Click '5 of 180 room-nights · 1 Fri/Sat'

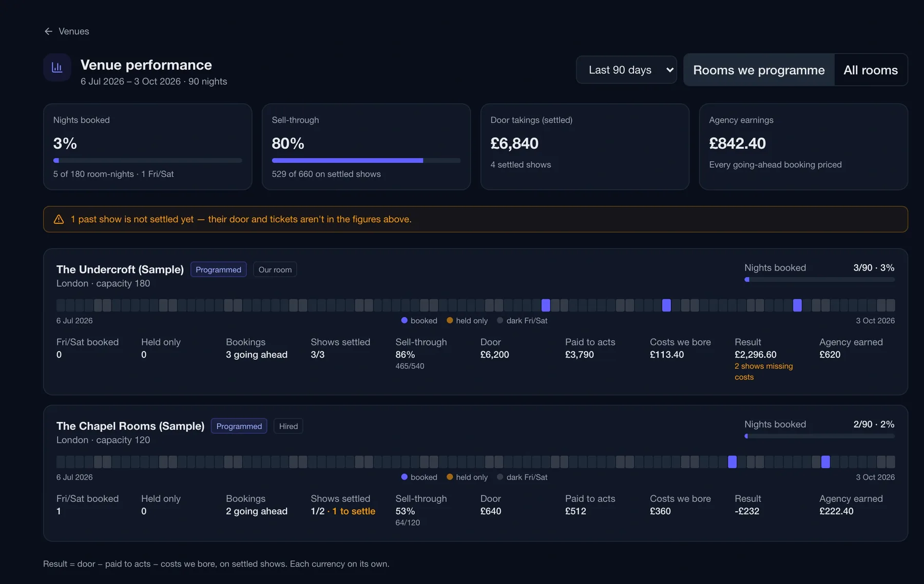(x=113, y=174)
